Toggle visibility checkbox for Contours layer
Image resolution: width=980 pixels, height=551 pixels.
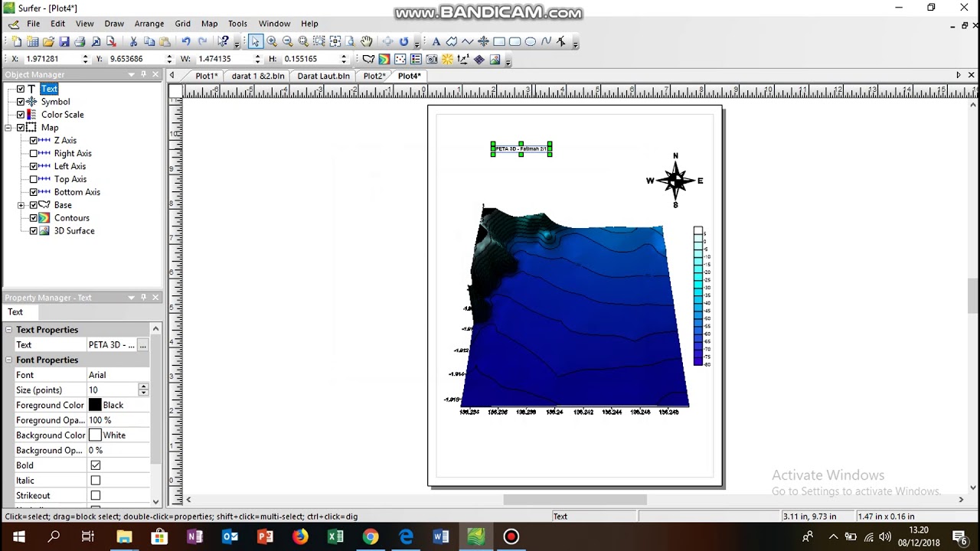(x=34, y=218)
